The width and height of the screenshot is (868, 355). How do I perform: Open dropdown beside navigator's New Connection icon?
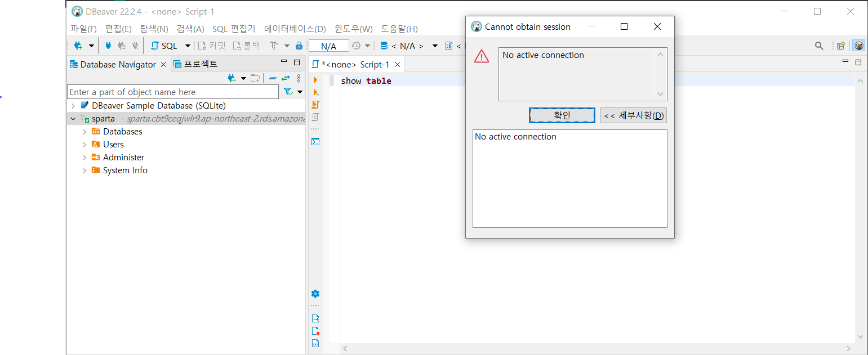(243, 78)
